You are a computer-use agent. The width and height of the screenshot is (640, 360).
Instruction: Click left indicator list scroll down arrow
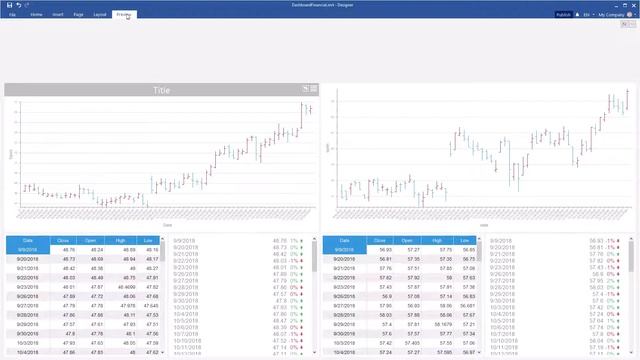(314, 352)
